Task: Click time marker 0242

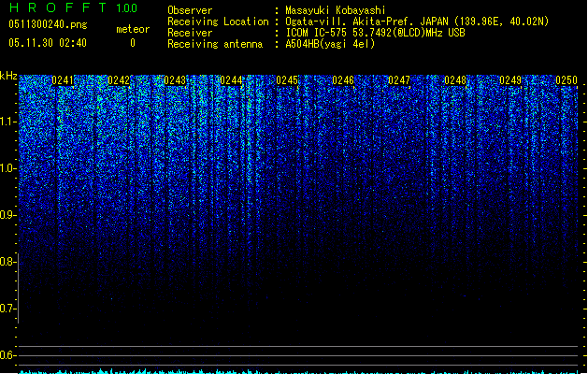Action: [x=119, y=80]
